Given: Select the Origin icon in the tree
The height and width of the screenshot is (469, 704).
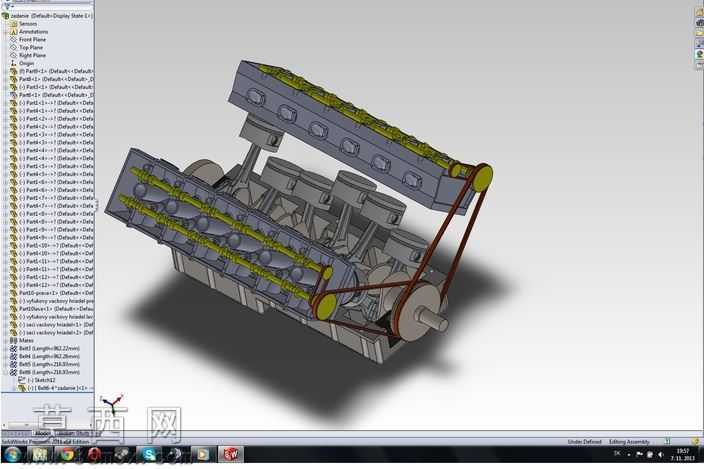Looking at the screenshot, I should [13, 63].
